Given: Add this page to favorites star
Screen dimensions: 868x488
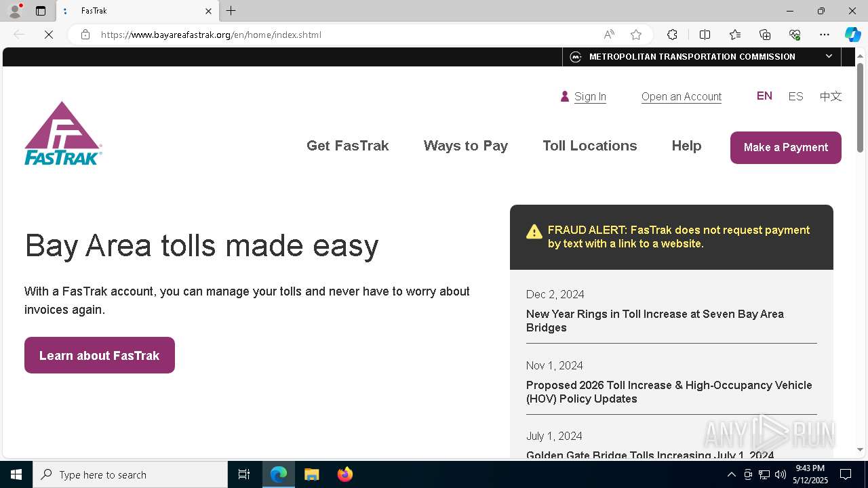Looking at the screenshot, I should (636, 35).
